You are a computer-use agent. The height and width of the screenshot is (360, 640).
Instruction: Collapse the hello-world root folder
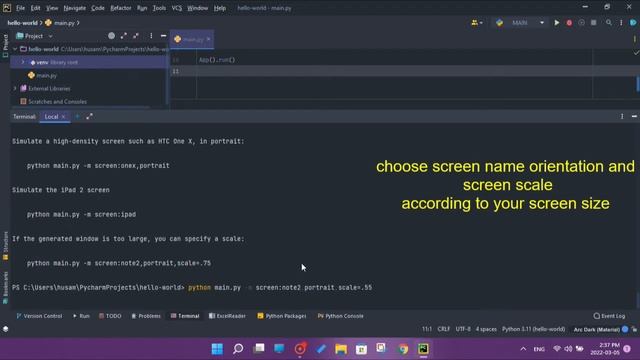(15, 49)
